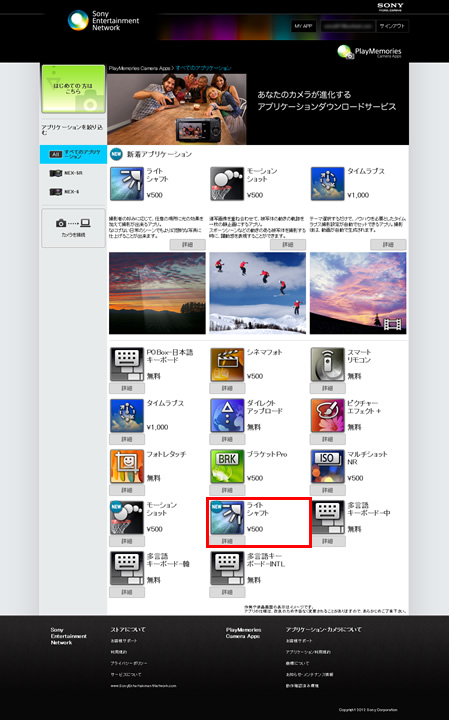The width and height of the screenshot is (450, 720).
Task: Select the All applications filter tab
Action: click(x=73, y=154)
